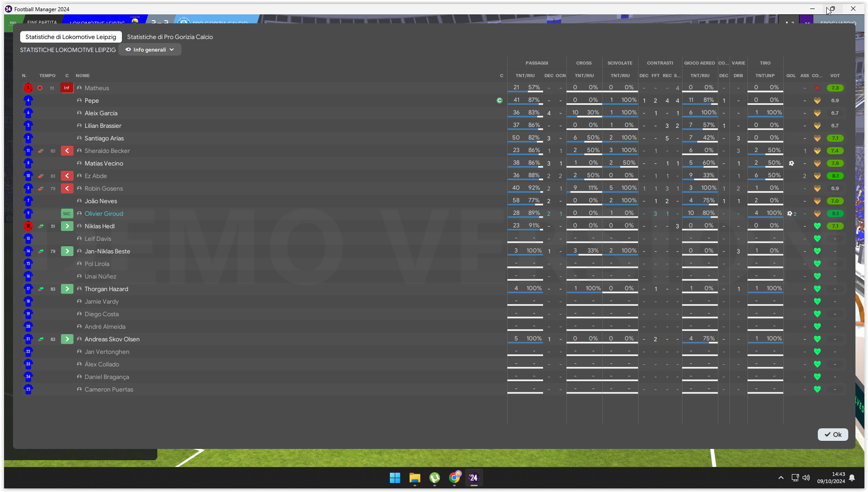Show hidden system tray icons
Image resolution: width=868 pixels, height=492 pixels.
pyautogui.click(x=781, y=478)
